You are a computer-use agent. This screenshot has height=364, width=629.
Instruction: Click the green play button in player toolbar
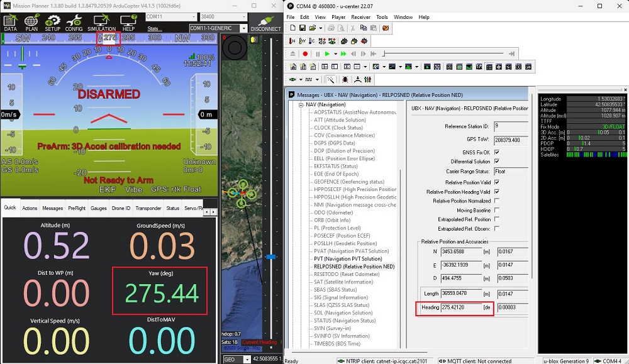(327, 54)
